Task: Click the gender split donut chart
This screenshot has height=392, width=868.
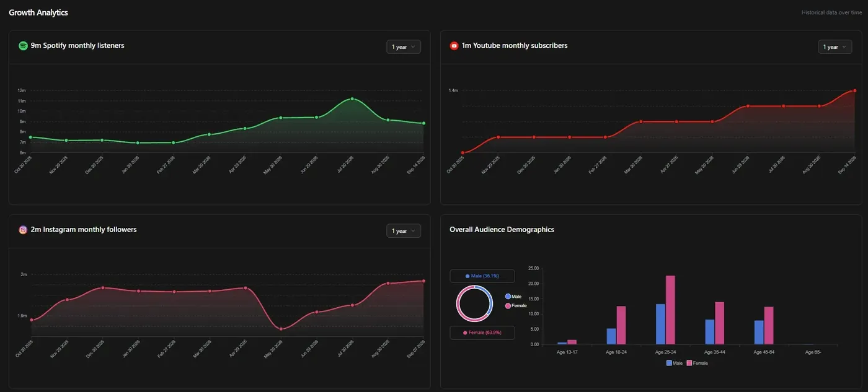Action: click(474, 304)
